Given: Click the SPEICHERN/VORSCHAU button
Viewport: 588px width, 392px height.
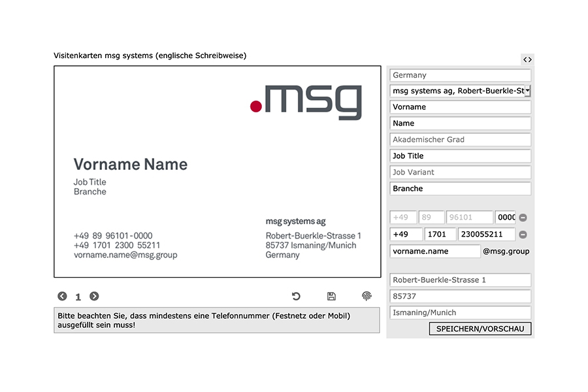Looking at the screenshot, I should coord(480,329).
